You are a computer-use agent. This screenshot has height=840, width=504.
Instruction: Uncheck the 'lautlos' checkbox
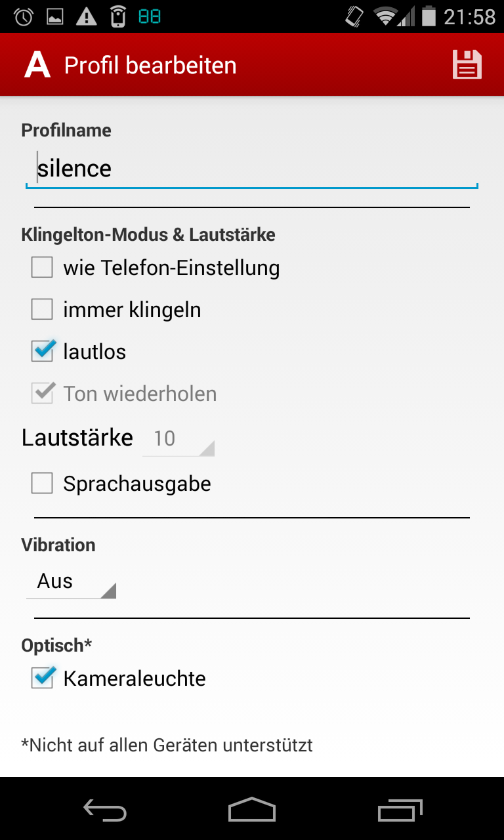coord(43,352)
